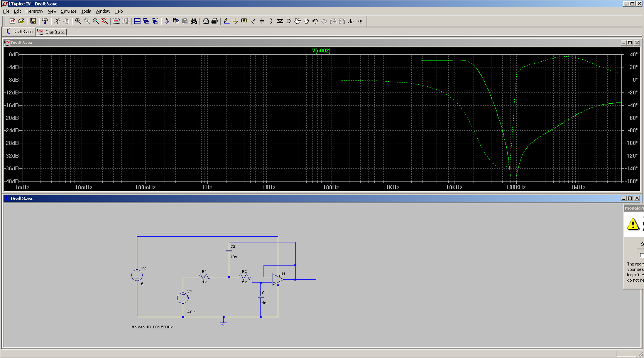The image size is (644, 358).
Task: Select the Capacitor component tool
Action: coord(262,21)
